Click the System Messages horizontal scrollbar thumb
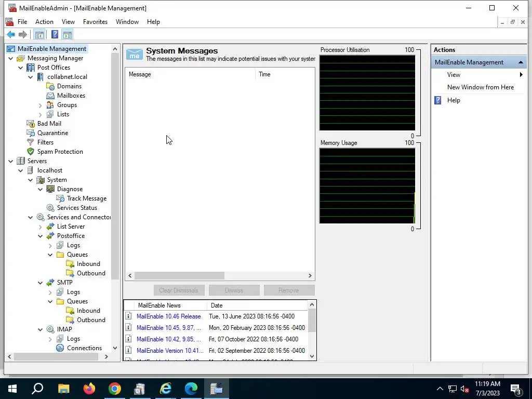 pos(179,275)
